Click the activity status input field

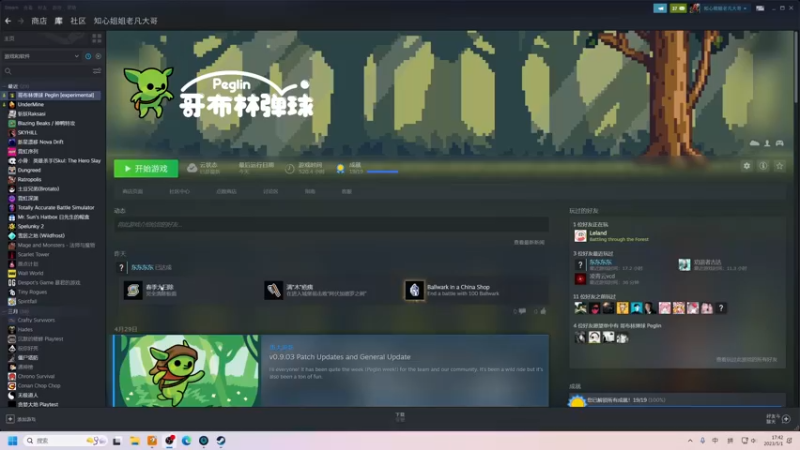(x=331, y=224)
